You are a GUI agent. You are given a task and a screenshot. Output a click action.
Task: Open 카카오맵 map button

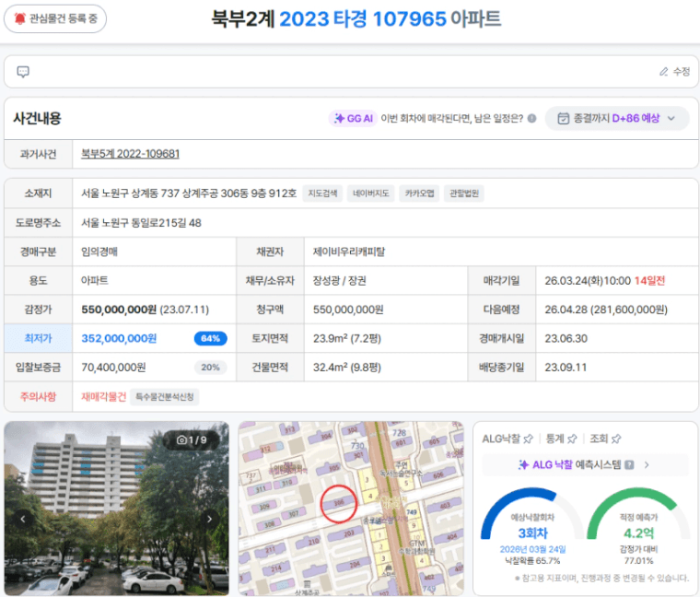pos(419,193)
